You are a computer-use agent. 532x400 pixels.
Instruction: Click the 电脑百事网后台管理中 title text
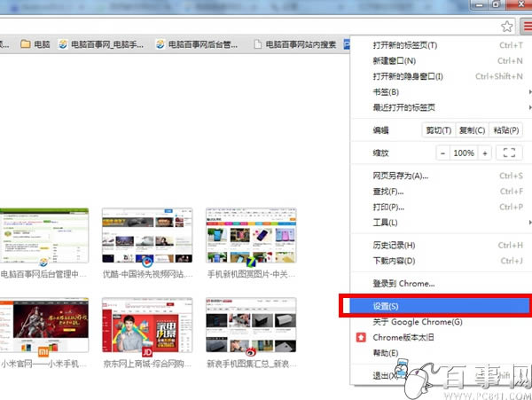click(43, 274)
